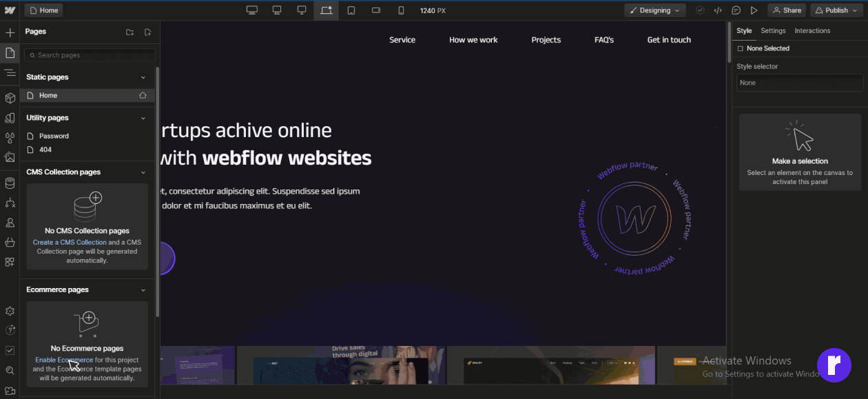868x399 pixels.
Task: Focus the Search pages field
Action: pyautogui.click(x=90, y=55)
